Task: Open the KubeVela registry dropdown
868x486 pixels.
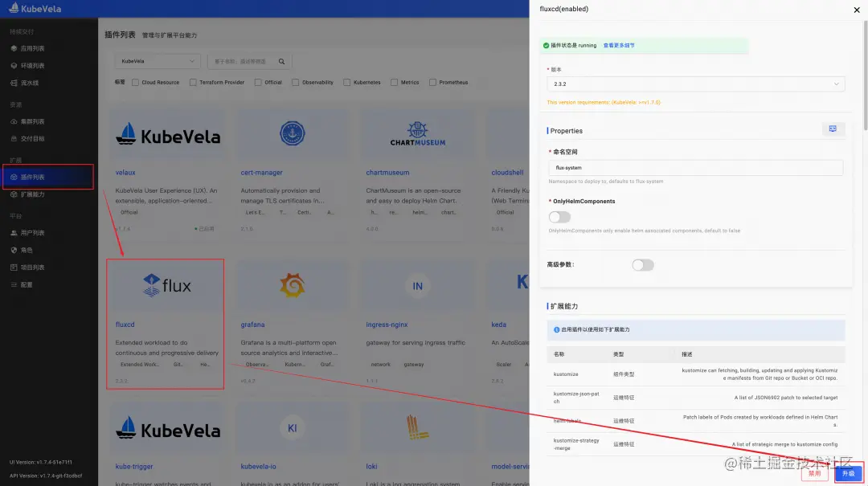Action: [x=158, y=61]
